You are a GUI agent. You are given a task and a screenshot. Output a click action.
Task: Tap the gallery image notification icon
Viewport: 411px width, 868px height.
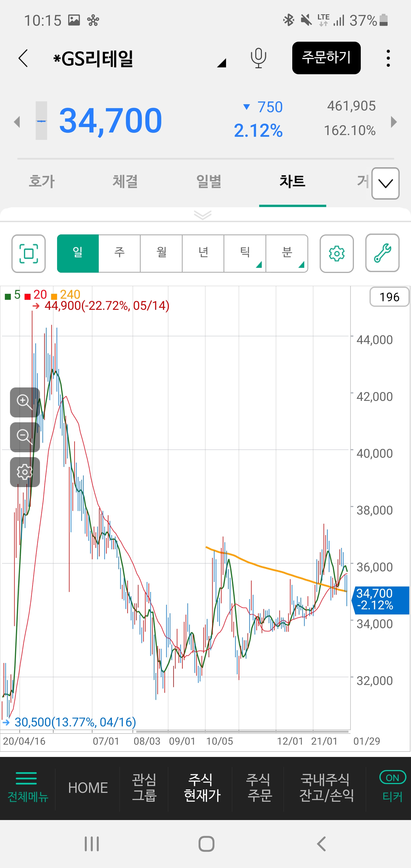74,20
